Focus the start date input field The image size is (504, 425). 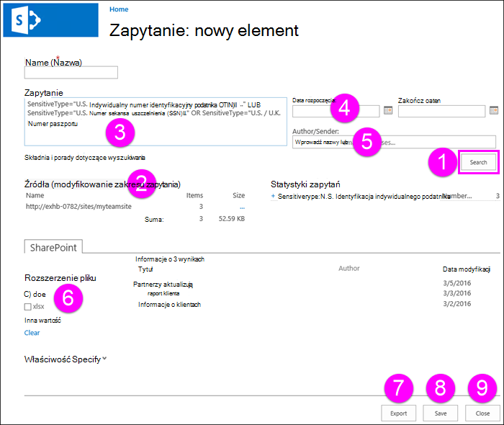336,111
